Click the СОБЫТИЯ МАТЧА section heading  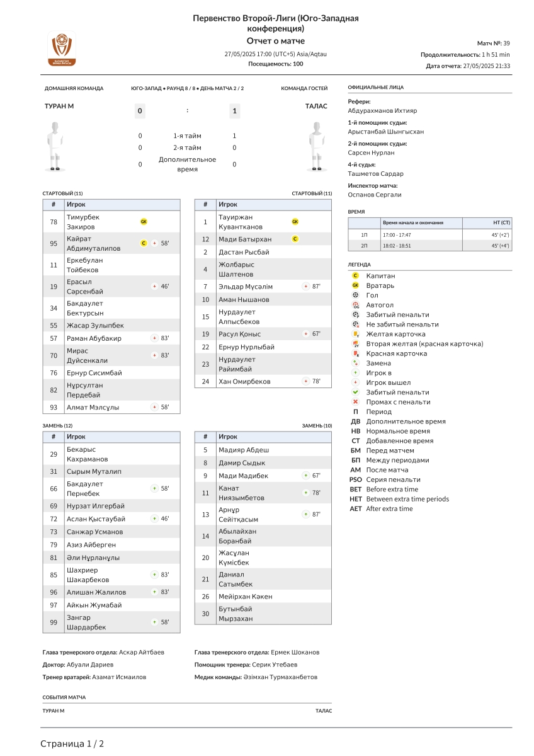pos(64,697)
